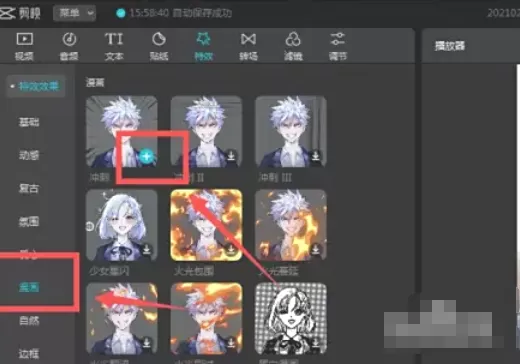Viewport: 520px width, 364px height.
Task: Download the 冲刺 III effect
Action: 315,156
